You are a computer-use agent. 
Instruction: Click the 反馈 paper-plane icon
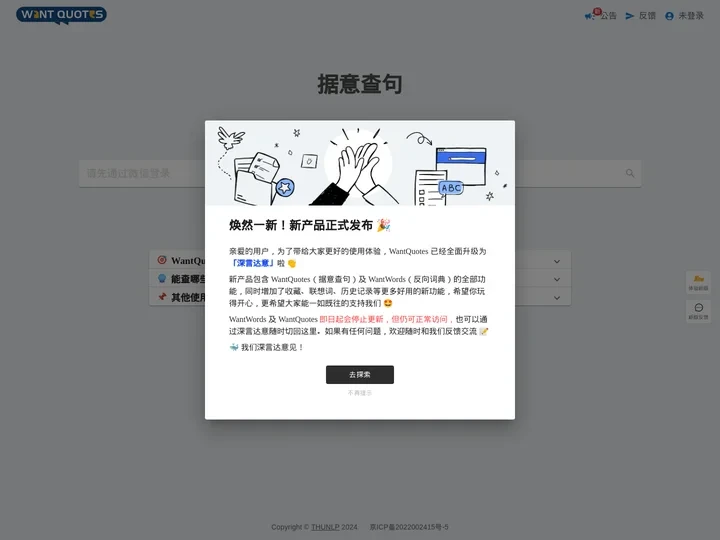tap(630, 16)
